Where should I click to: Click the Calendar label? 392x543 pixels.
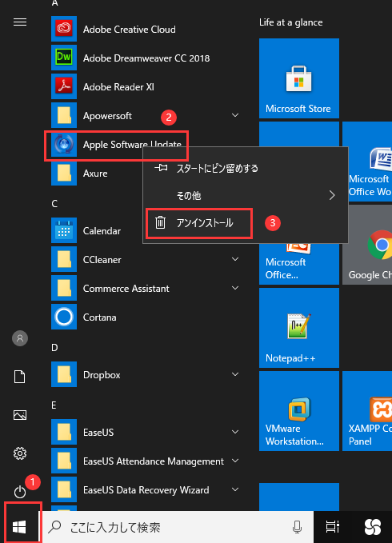102,231
